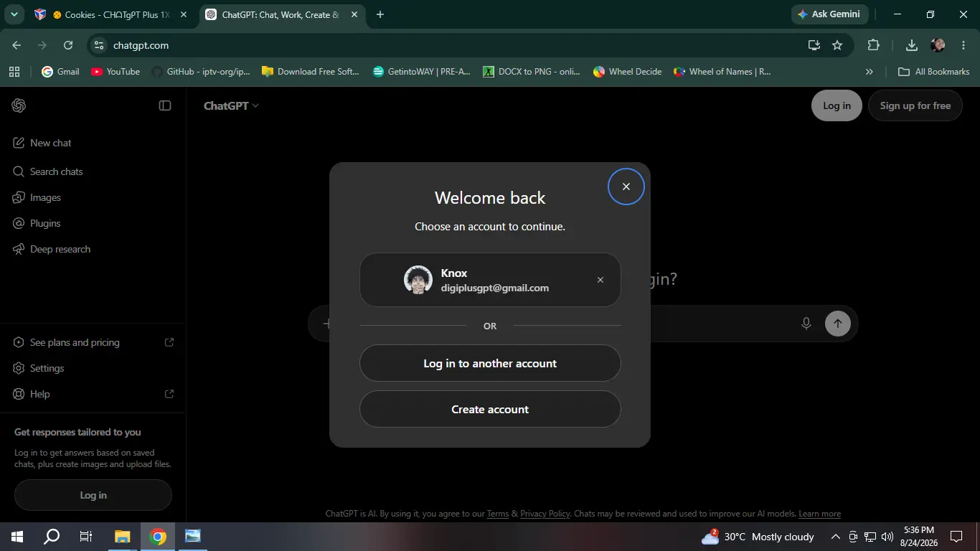The height and width of the screenshot is (551, 980).
Task: Click the Create account button
Action: pyautogui.click(x=490, y=410)
